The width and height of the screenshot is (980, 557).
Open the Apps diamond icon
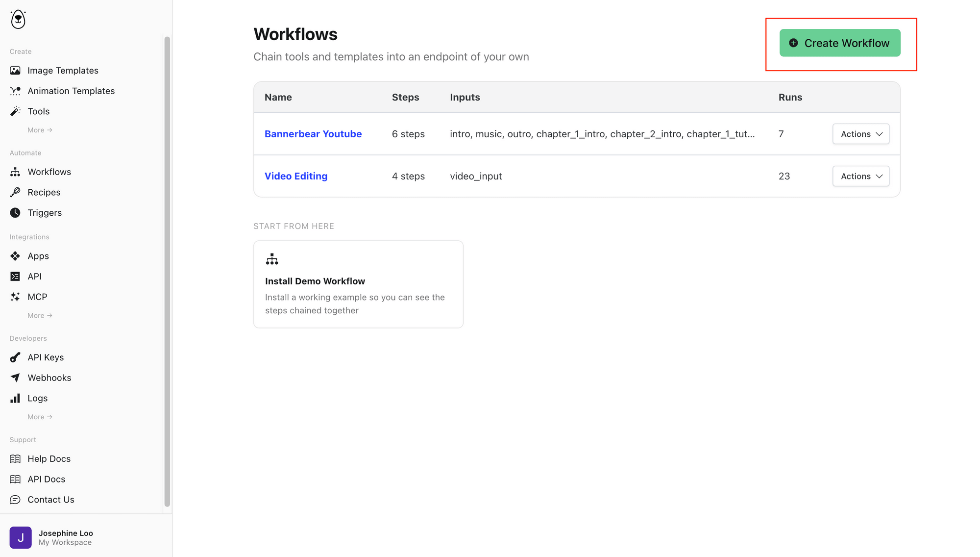tap(15, 256)
